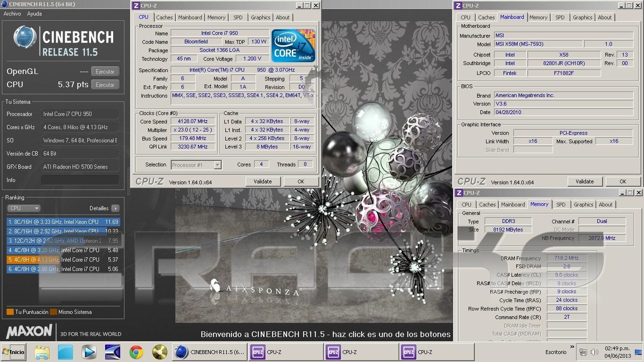Switch to About tab in the Mainboard window
Viewport: 644px width, 362px height.
(x=605, y=17)
